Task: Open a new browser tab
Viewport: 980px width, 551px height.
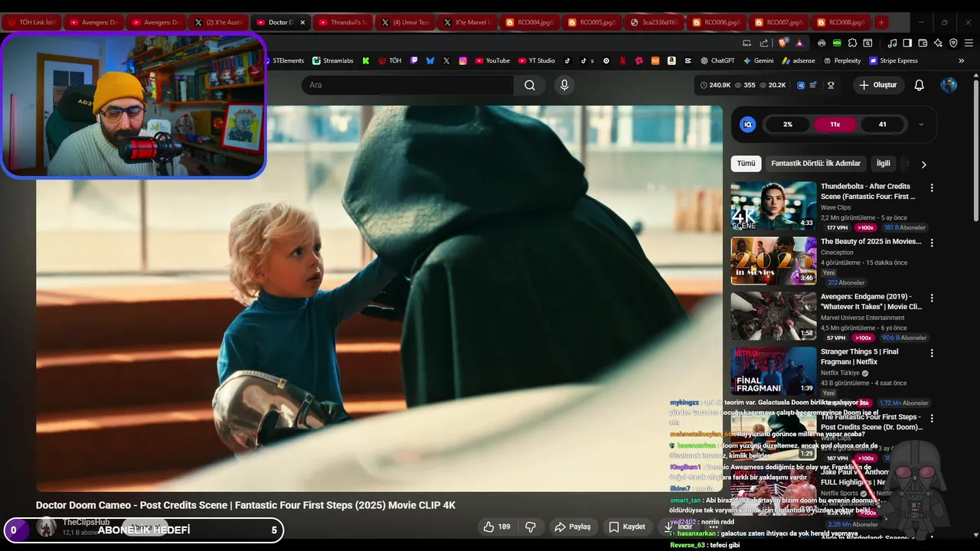Action: coord(881,22)
